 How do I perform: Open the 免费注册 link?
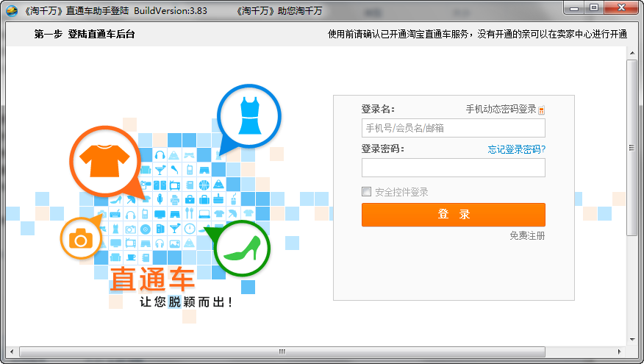pyautogui.click(x=527, y=236)
